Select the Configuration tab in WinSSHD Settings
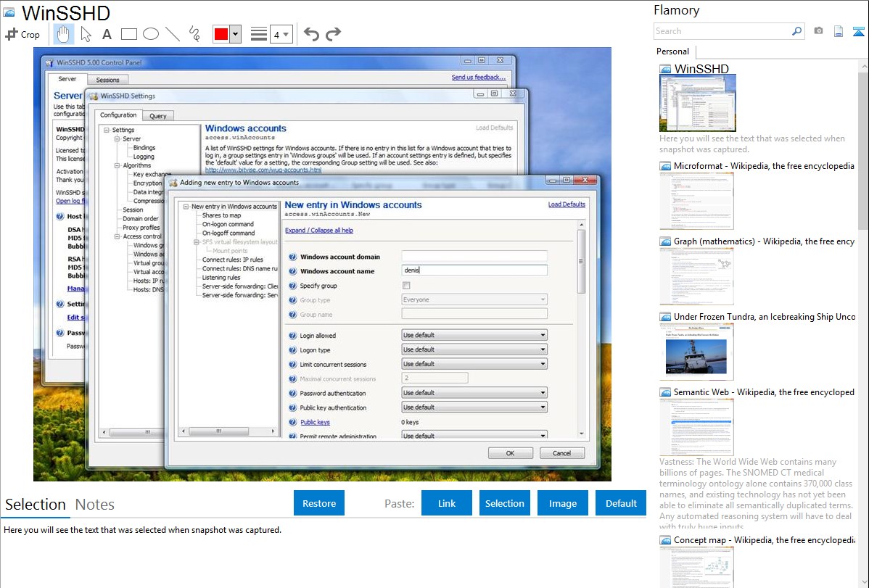Screen dimensions: 869x588 [x=118, y=115]
